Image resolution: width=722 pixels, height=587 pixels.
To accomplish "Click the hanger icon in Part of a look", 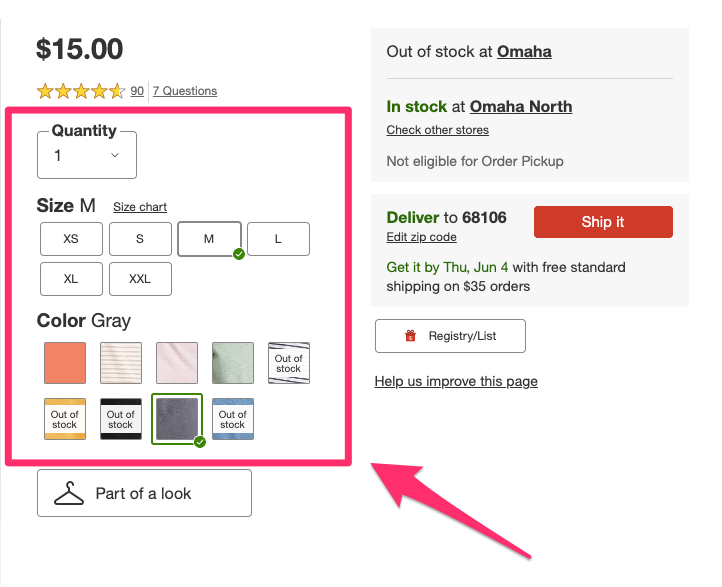I will [x=69, y=494].
